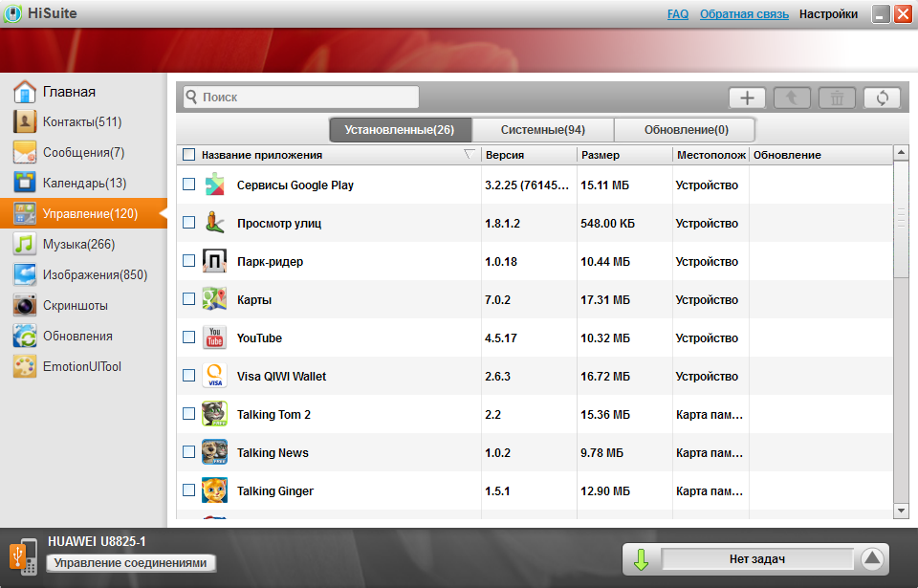Click the Visa QIWI Wallet app icon
This screenshot has width=918, height=588.
pyautogui.click(x=215, y=376)
